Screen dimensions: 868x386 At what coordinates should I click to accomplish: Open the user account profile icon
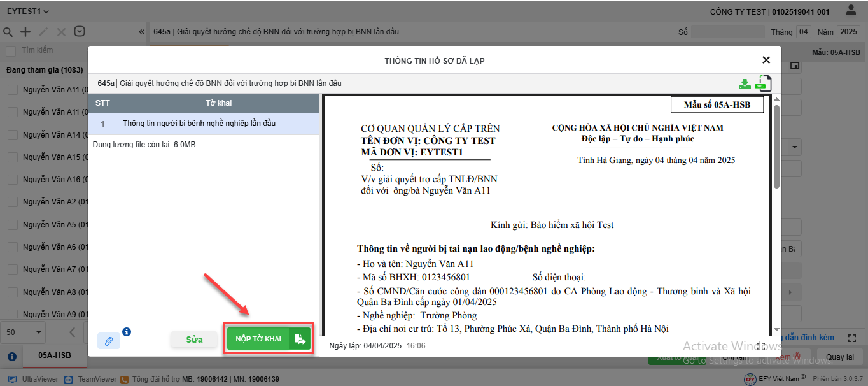click(851, 11)
